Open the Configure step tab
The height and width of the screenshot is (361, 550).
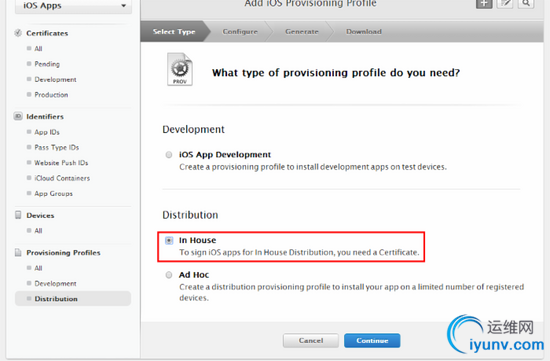click(240, 32)
